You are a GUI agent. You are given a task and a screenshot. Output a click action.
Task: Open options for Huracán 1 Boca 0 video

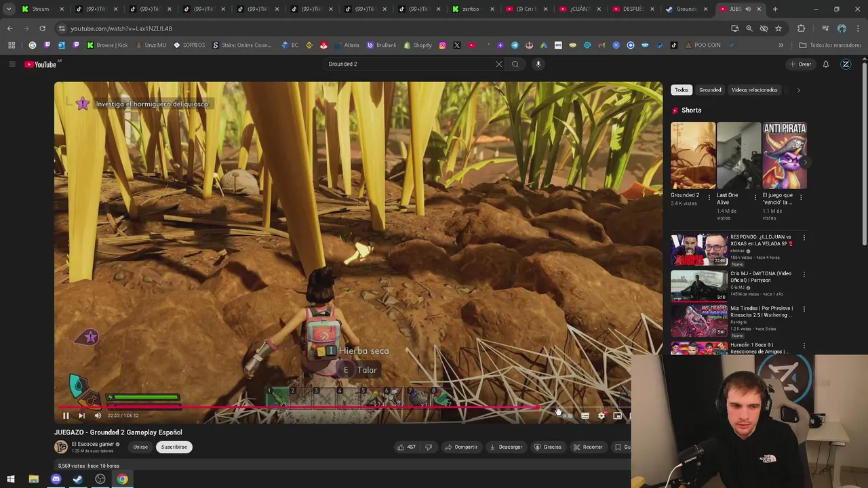pos(804,346)
